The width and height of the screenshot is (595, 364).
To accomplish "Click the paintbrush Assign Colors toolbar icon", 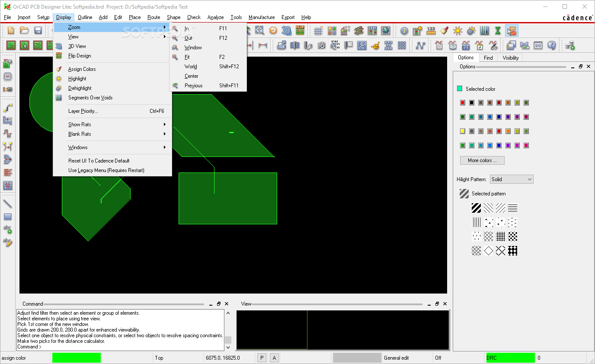I will pyautogui.click(x=445, y=31).
